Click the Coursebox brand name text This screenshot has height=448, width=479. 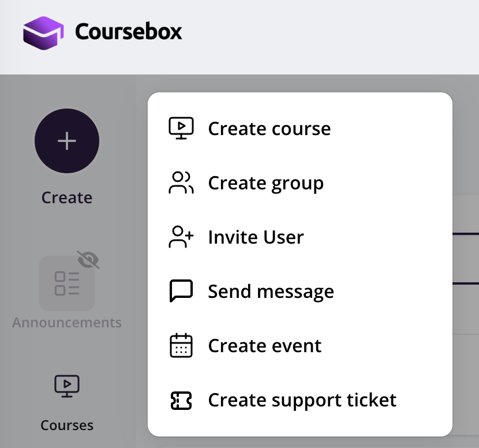click(128, 31)
